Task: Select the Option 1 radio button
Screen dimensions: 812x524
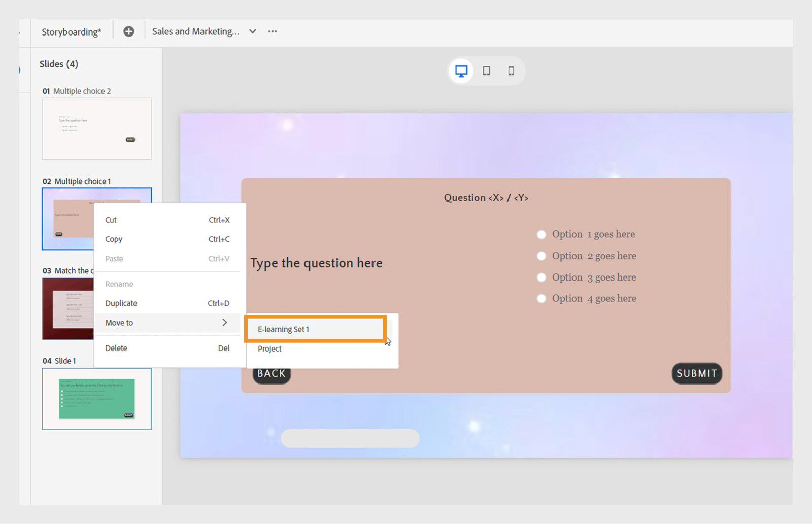Action: 541,234
